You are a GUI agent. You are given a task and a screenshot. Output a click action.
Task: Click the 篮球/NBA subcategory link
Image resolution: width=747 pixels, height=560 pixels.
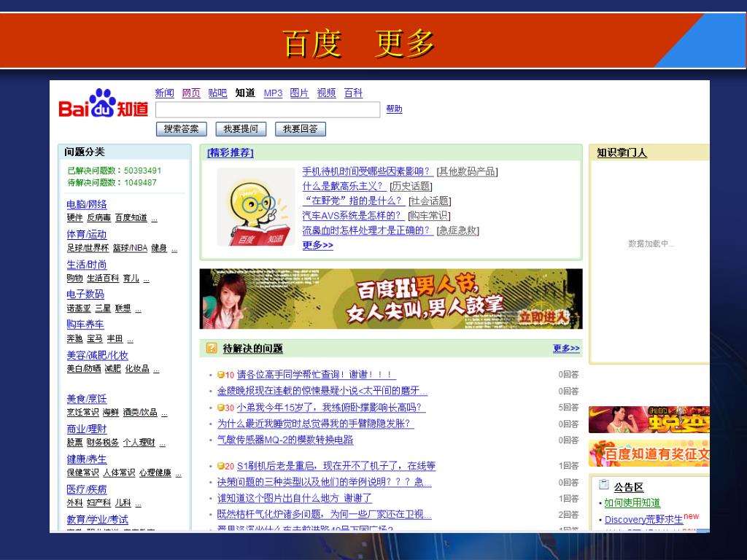click(130, 248)
